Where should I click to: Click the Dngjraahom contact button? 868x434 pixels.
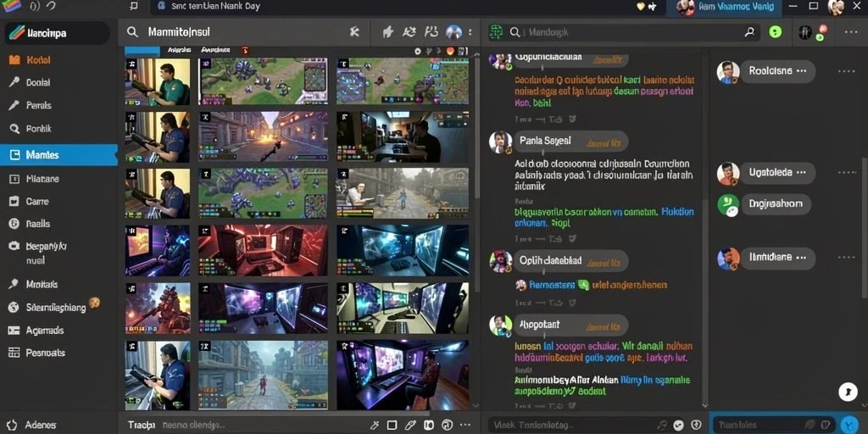pyautogui.click(x=776, y=203)
